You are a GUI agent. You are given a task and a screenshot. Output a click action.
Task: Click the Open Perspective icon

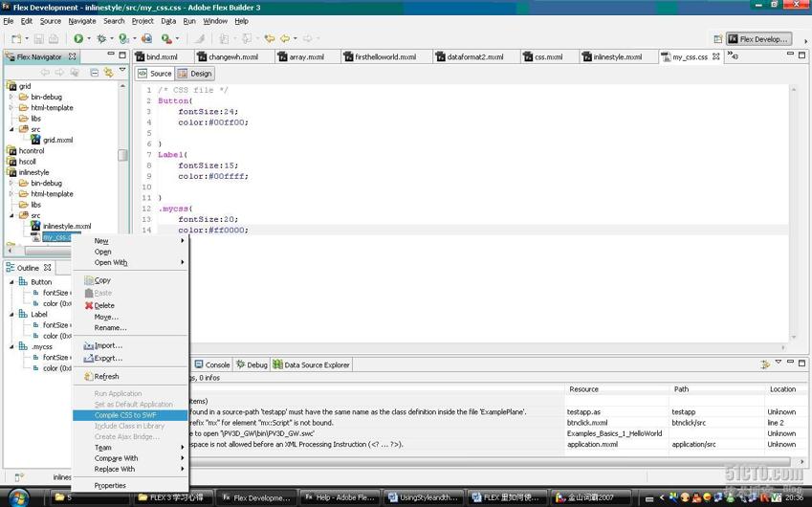717,39
